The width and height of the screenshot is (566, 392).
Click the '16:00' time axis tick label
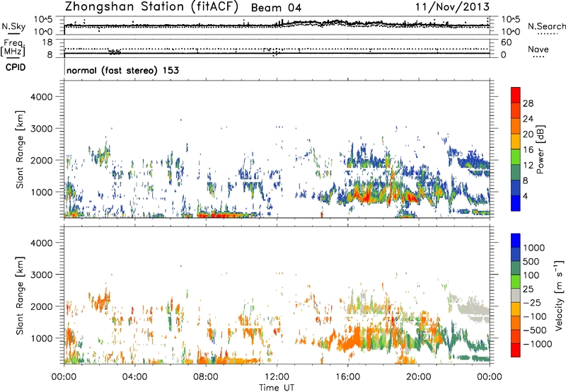(x=347, y=377)
